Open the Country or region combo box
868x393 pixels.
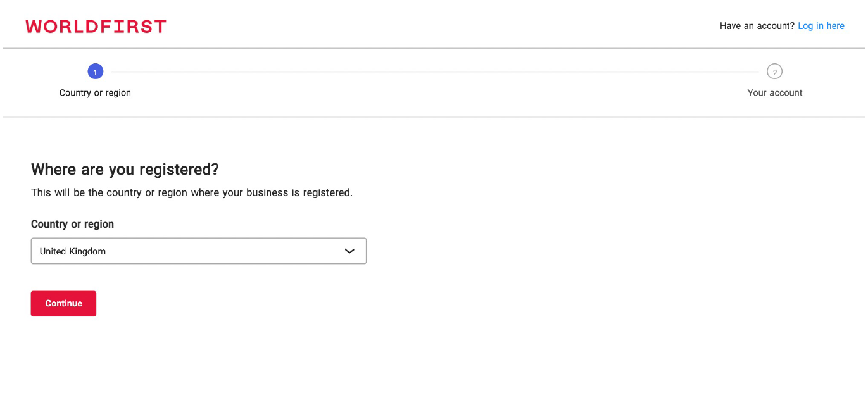(198, 251)
